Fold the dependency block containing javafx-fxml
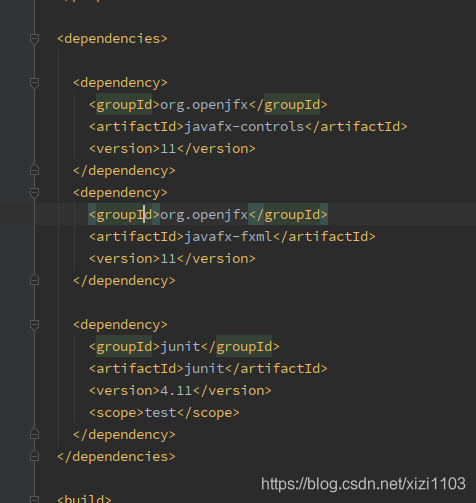476x503 pixels. tap(34, 193)
